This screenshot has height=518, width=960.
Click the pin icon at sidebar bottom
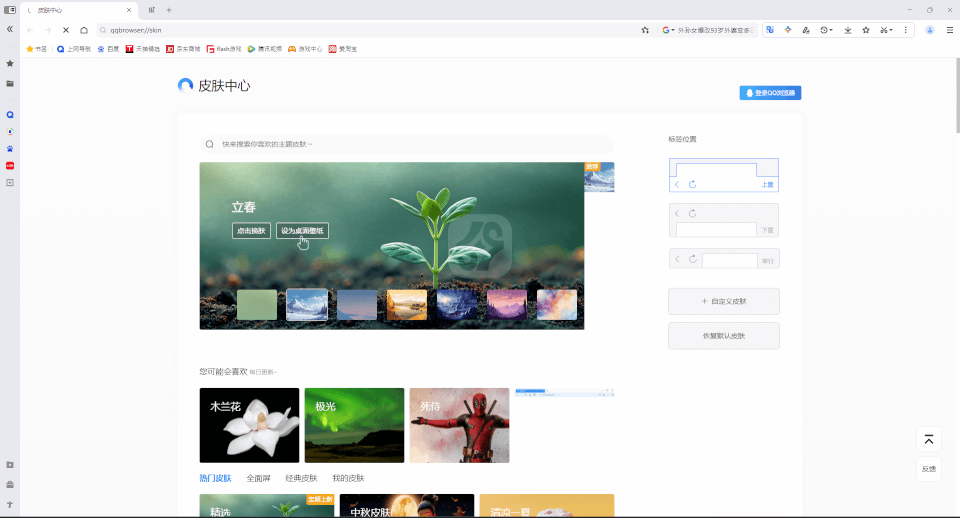click(x=10, y=505)
